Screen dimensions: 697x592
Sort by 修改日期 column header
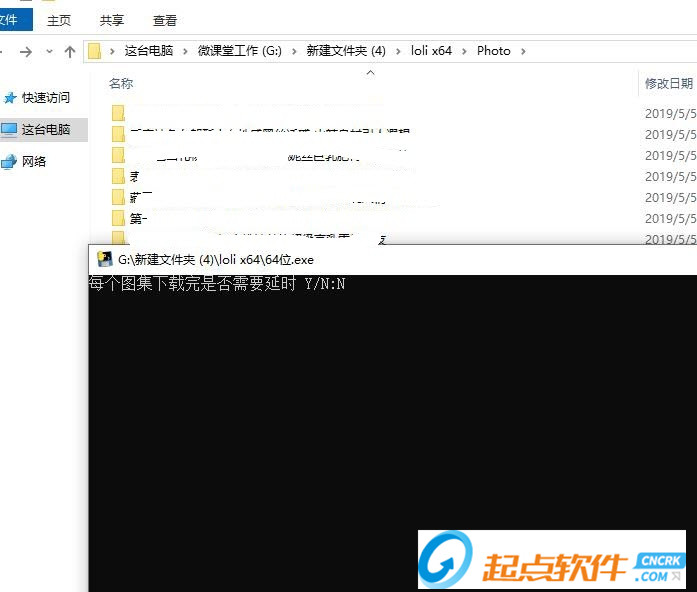(669, 83)
